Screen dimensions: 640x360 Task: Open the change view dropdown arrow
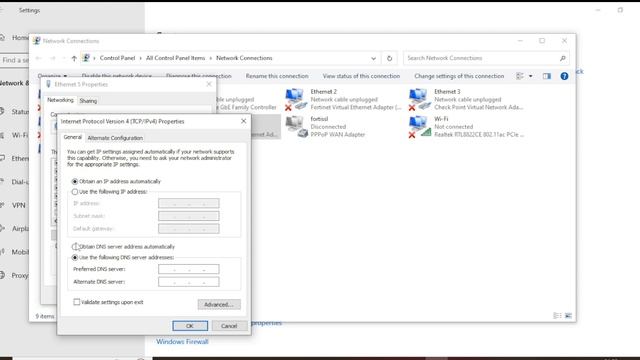click(531, 76)
